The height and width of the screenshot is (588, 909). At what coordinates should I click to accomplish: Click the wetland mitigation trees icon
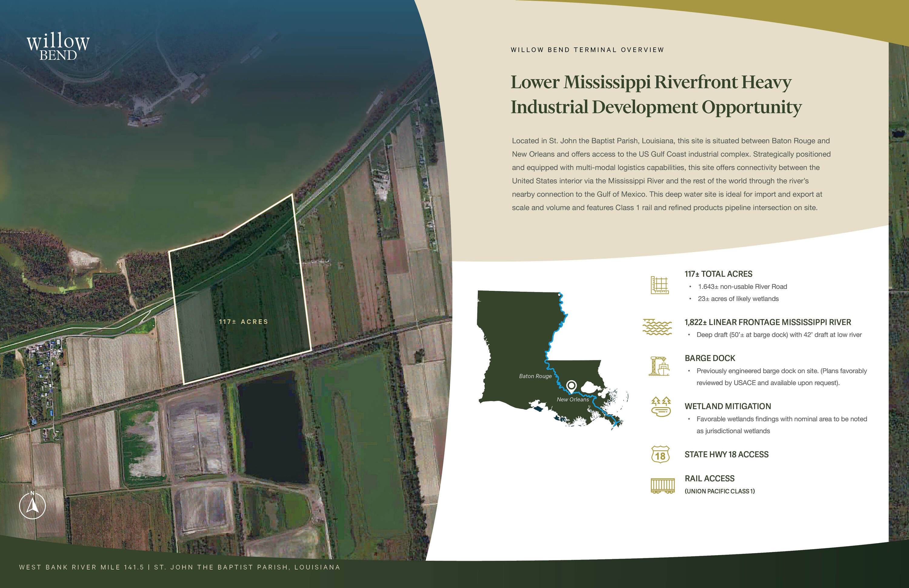[x=661, y=407]
